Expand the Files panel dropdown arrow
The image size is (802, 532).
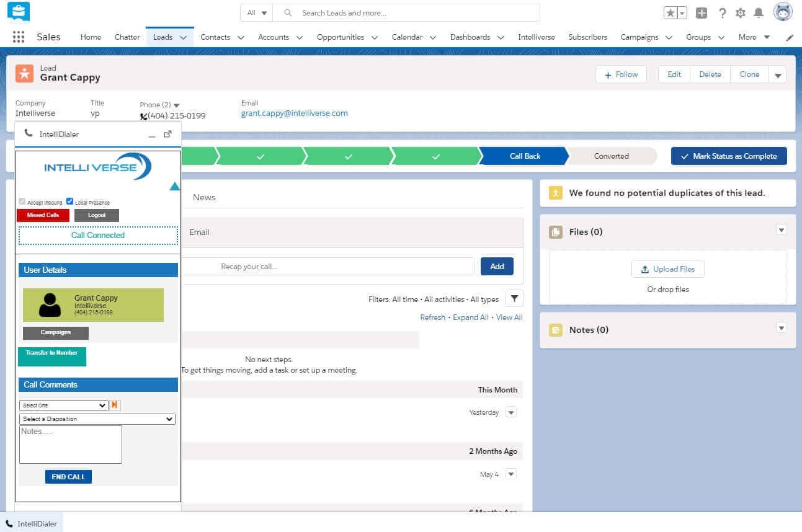782,230
